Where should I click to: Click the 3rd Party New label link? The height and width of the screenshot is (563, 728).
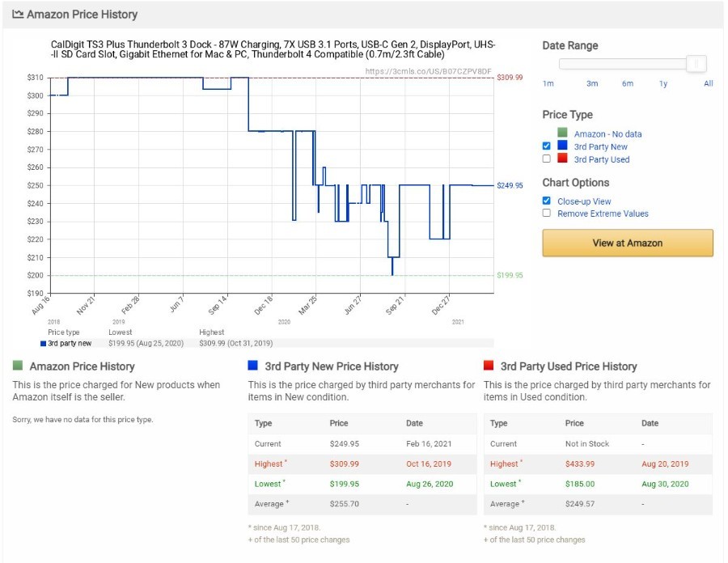pyautogui.click(x=600, y=146)
